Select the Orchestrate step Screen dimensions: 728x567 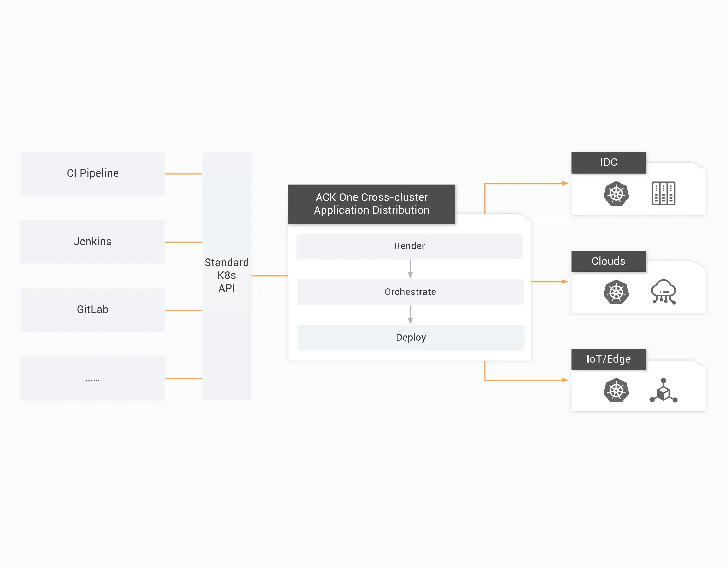(410, 292)
